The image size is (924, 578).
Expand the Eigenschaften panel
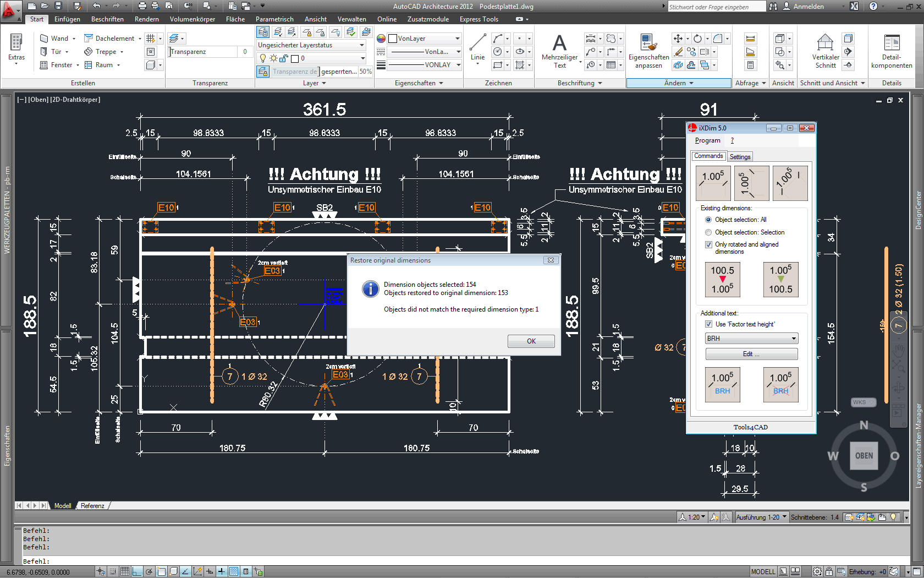419,83
